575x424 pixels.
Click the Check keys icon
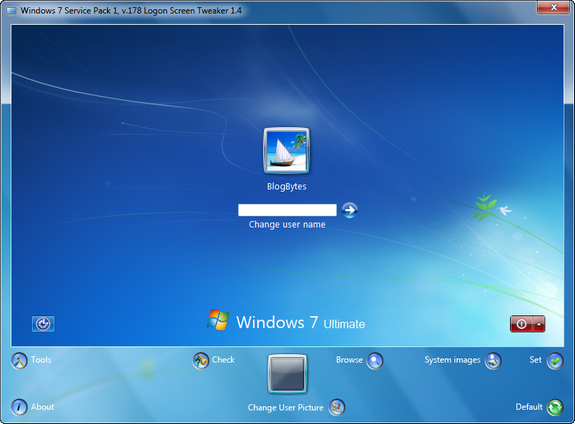201,361
